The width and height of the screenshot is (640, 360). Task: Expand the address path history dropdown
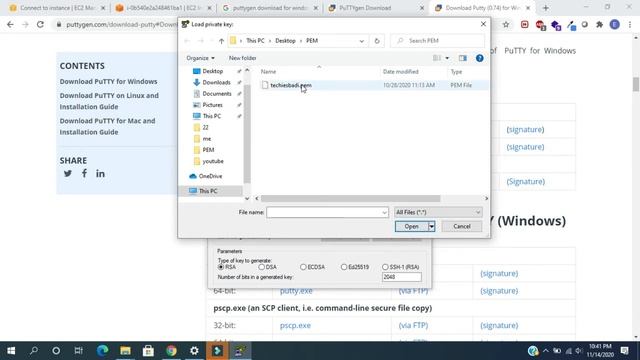pyautogui.click(x=361, y=41)
